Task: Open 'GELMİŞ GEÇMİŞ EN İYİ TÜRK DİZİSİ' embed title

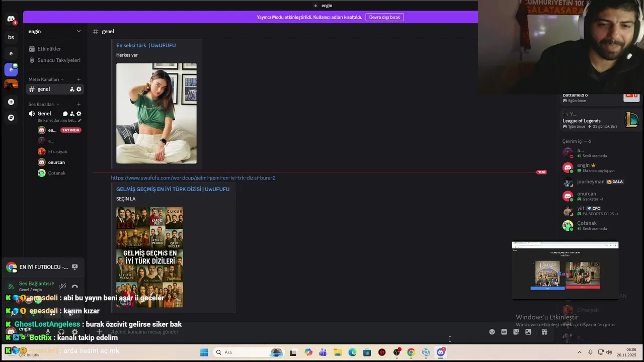Action: click(x=173, y=189)
